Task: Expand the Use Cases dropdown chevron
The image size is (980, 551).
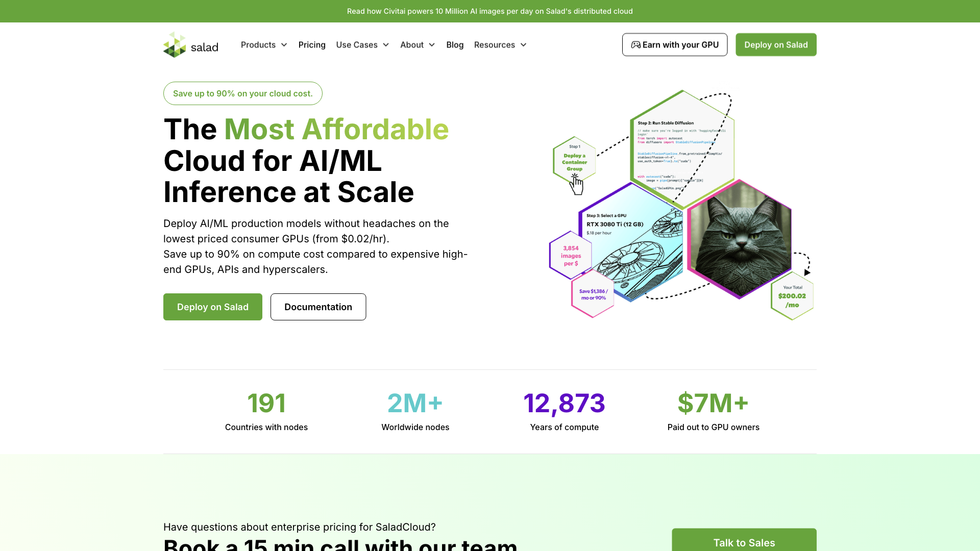Action: click(386, 45)
